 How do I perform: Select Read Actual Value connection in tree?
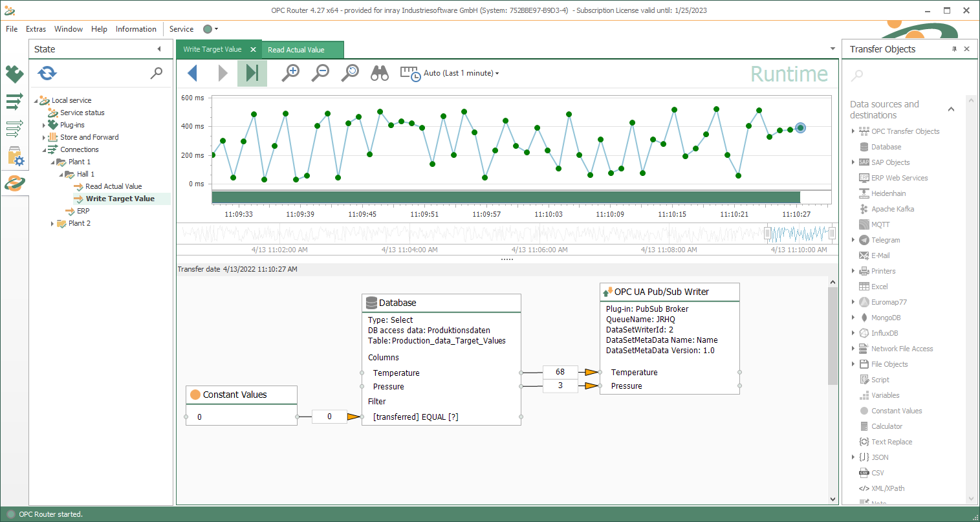coord(113,186)
